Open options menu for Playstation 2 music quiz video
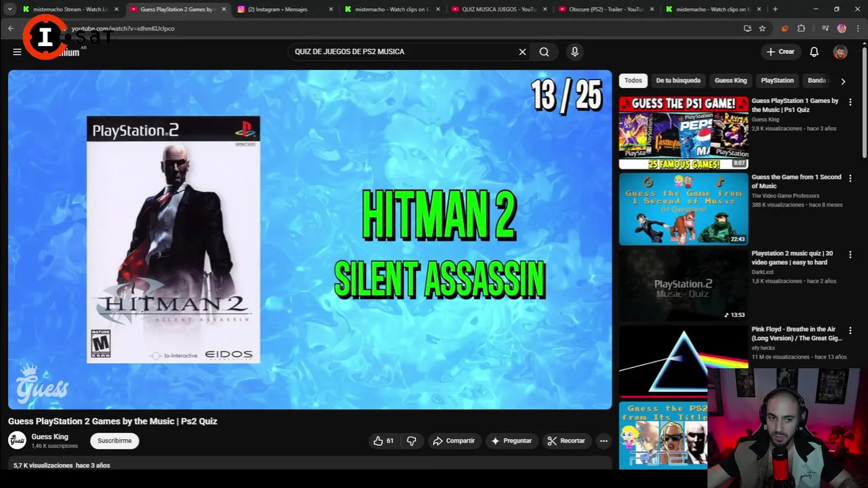The image size is (868, 488). [850, 254]
